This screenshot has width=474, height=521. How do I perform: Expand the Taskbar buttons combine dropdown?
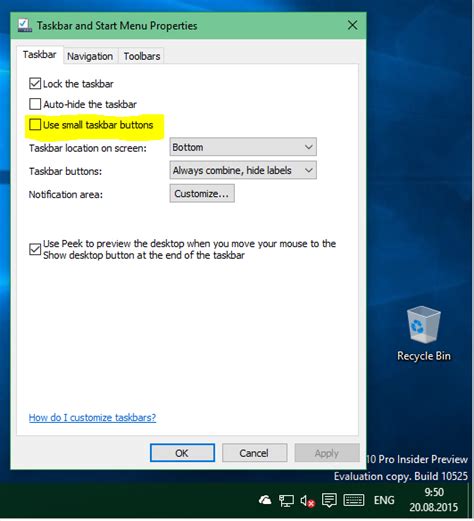[x=243, y=170]
